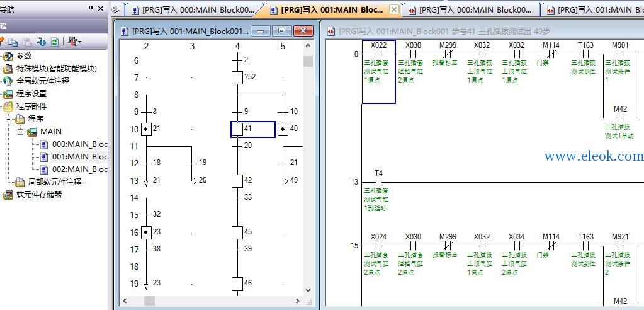Switch to first [PRG]写入 000:MAIN_Block00 SFC tab
This screenshot has width=644, height=310.
click(193, 10)
